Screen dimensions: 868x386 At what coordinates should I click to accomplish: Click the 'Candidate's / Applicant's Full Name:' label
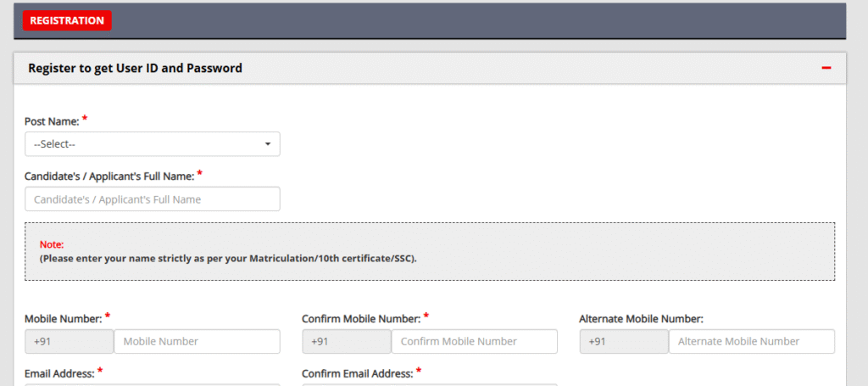click(x=109, y=176)
